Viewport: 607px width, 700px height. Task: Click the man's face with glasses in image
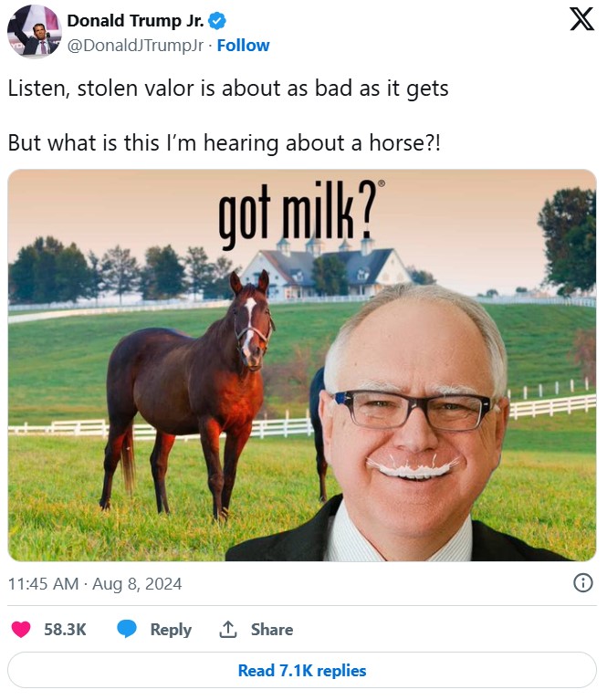pyautogui.click(x=413, y=420)
